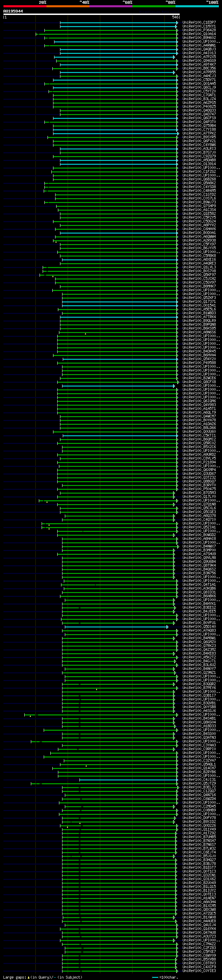
Task: Click the cyan alignment bar of UniRef100_Q17371
Action: [120, 302]
